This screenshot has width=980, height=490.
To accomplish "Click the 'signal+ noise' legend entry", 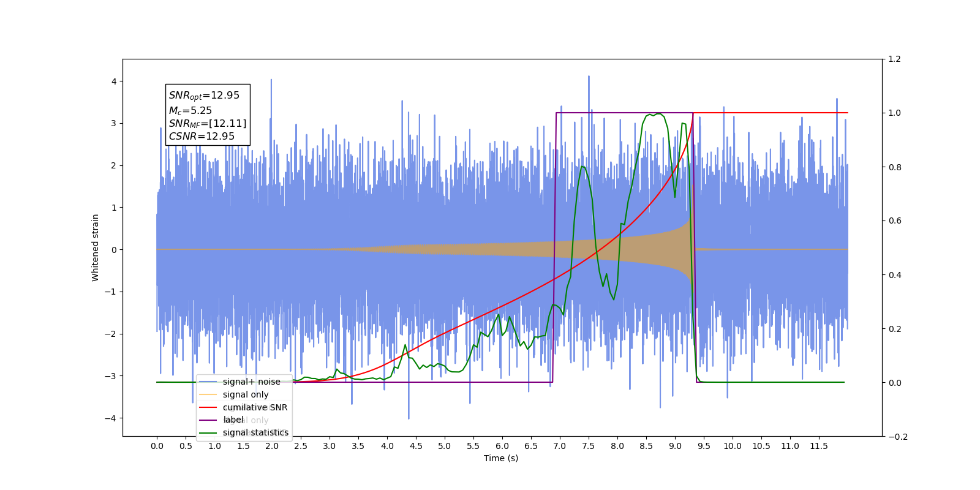I will (x=239, y=382).
